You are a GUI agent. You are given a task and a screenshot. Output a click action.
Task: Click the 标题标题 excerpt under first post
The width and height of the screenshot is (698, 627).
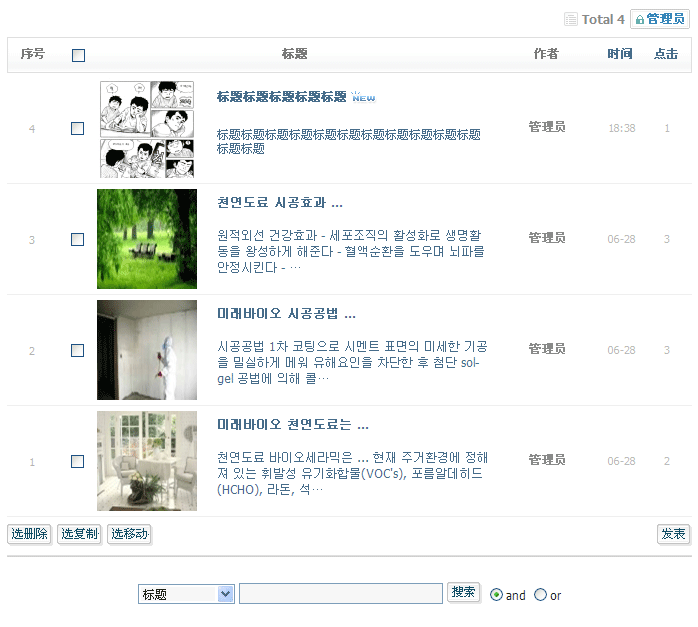pyautogui.click(x=349, y=142)
